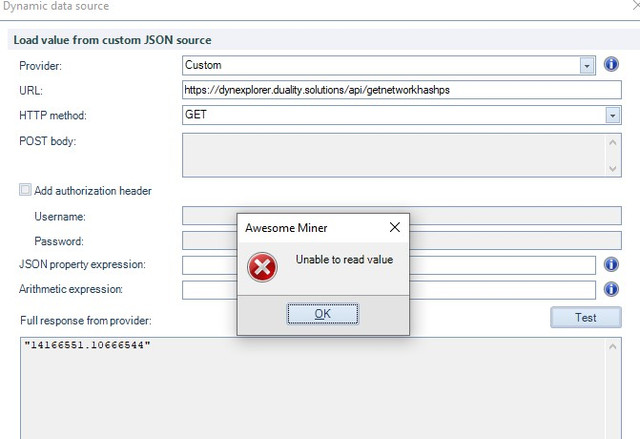Screen dimensions: 640x439
Task: Click the URL input field
Action: point(402,90)
